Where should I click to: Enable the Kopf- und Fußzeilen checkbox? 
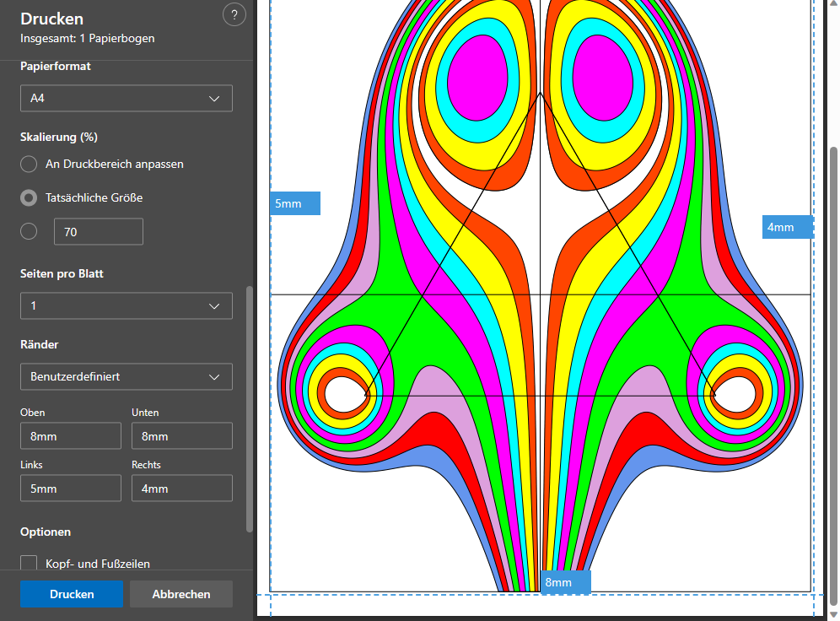(x=30, y=564)
